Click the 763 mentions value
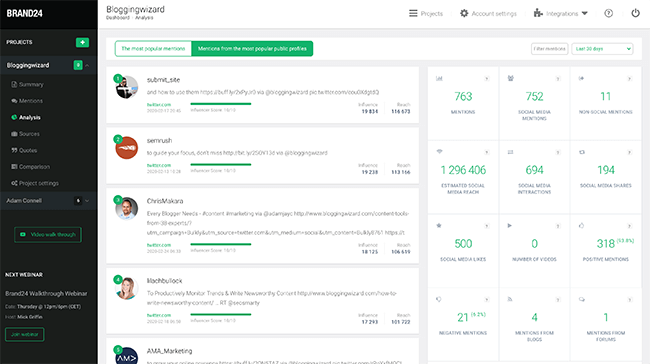This screenshot has width=650, height=364. point(463,97)
